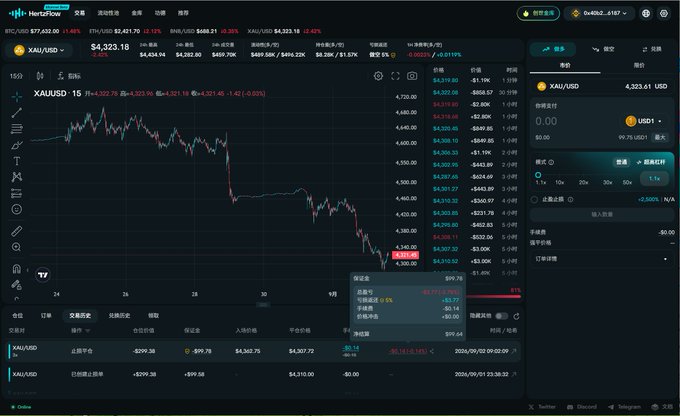Image resolution: width=680 pixels, height=416 pixels.
Task: Select the trend line drawing tool
Action: coord(16,112)
